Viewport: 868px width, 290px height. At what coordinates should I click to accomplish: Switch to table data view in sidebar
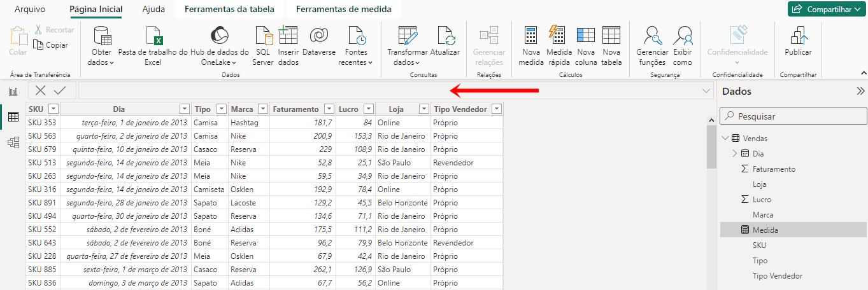[13, 117]
